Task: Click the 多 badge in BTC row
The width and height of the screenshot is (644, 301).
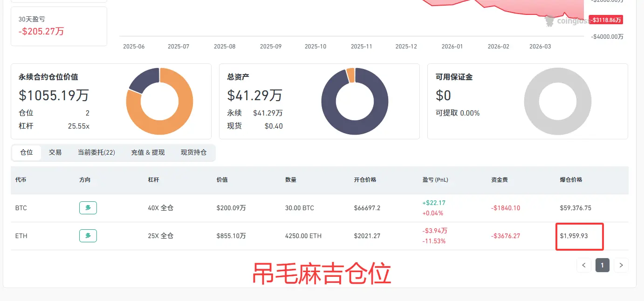Action: [88, 208]
